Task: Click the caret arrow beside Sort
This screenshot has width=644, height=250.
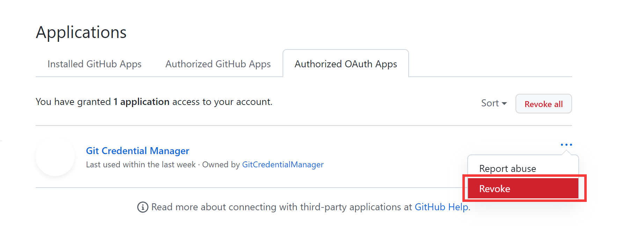Action: tap(504, 104)
